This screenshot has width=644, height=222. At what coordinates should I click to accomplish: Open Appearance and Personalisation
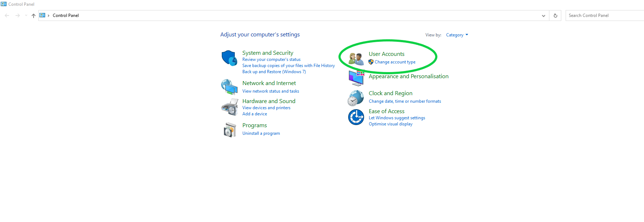coord(409,76)
